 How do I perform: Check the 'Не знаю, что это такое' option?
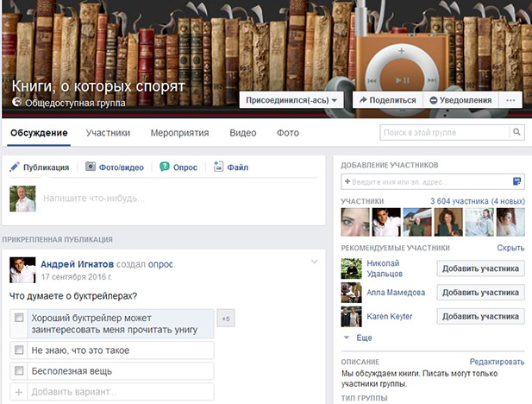click(x=20, y=350)
